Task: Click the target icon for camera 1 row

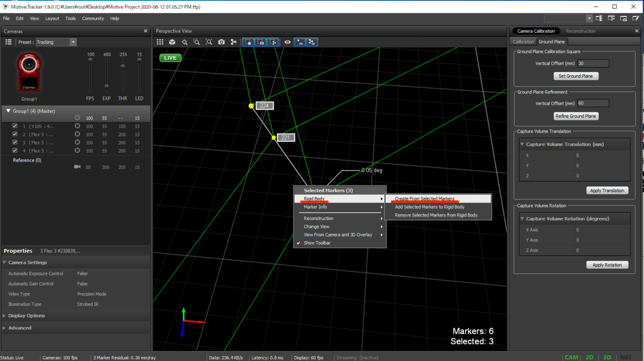Action: pos(77,126)
